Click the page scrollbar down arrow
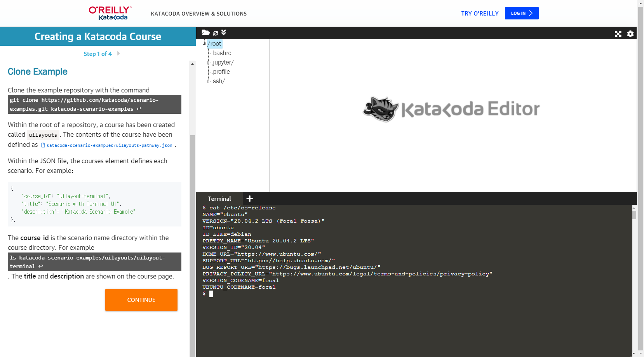This screenshot has height=357, width=644. click(x=641, y=354)
